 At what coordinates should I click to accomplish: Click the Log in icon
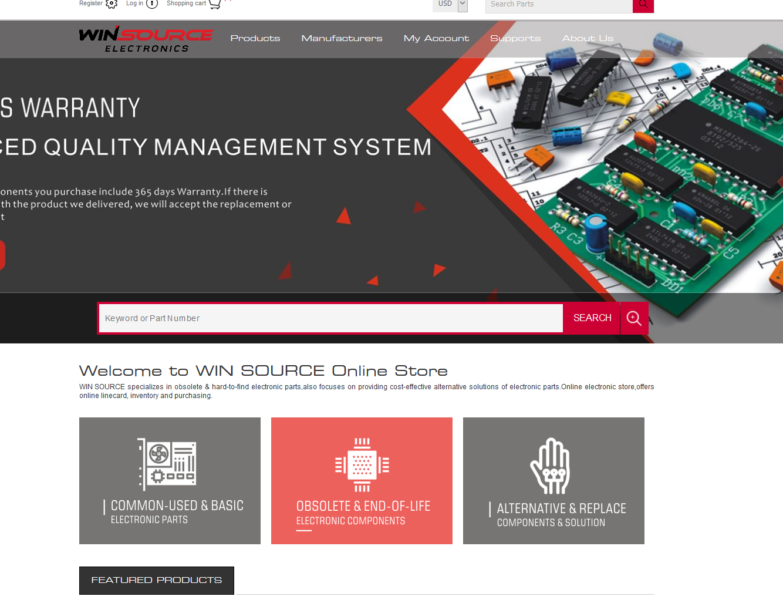[x=152, y=4]
